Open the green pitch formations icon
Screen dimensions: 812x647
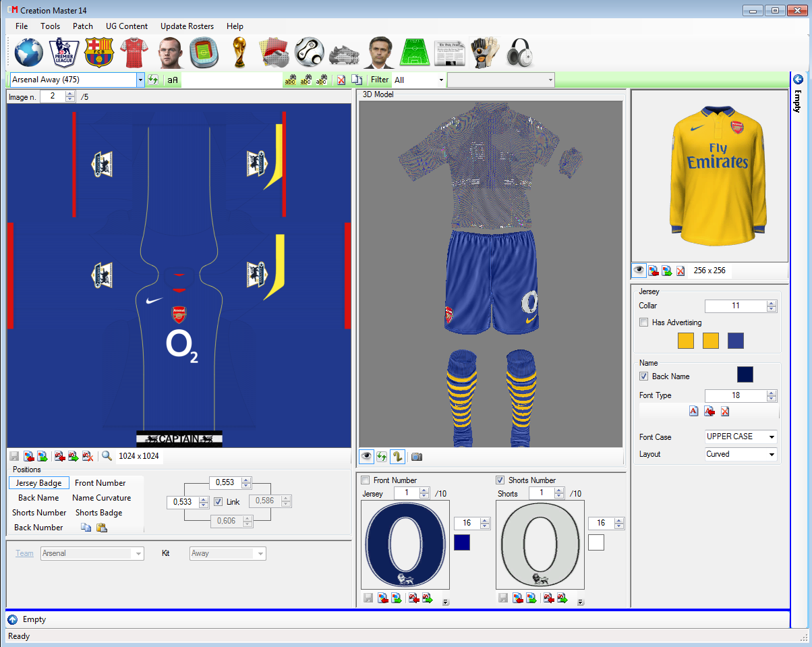[x=415, y=52]
